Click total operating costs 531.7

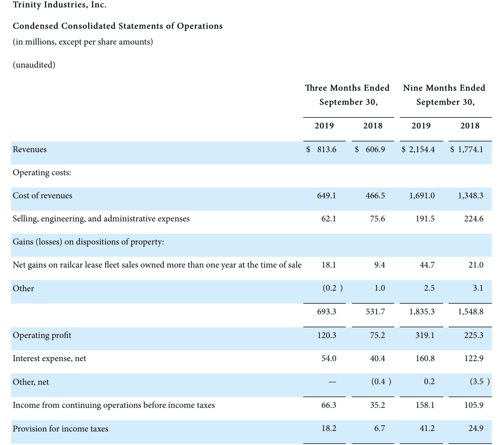(x=375, y=312)
